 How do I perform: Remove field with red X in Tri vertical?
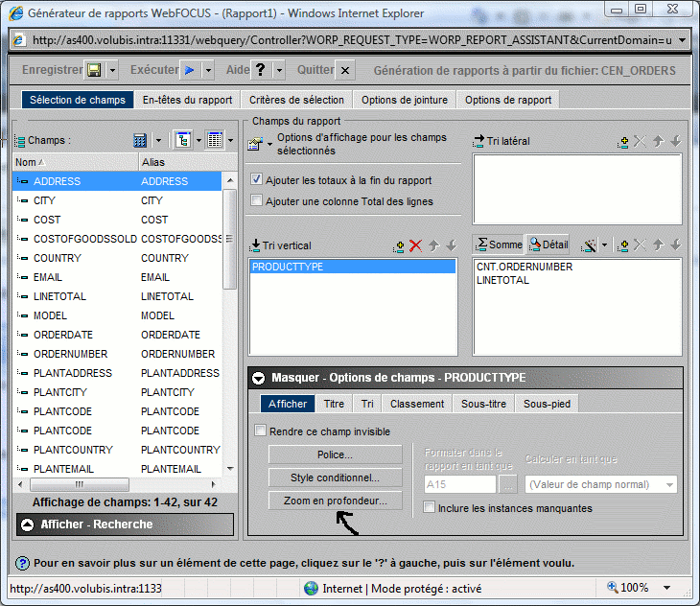(x=415, y=245)
